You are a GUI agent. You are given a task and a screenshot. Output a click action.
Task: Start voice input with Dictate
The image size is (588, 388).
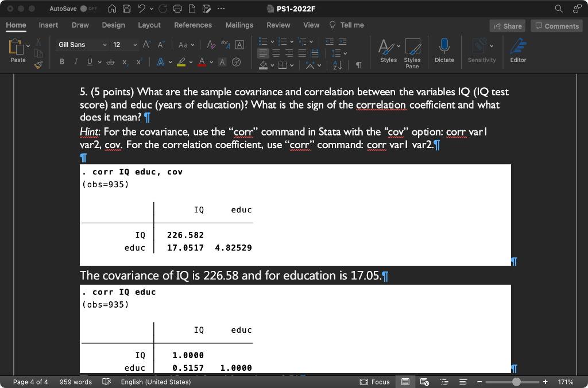[444, 51]
